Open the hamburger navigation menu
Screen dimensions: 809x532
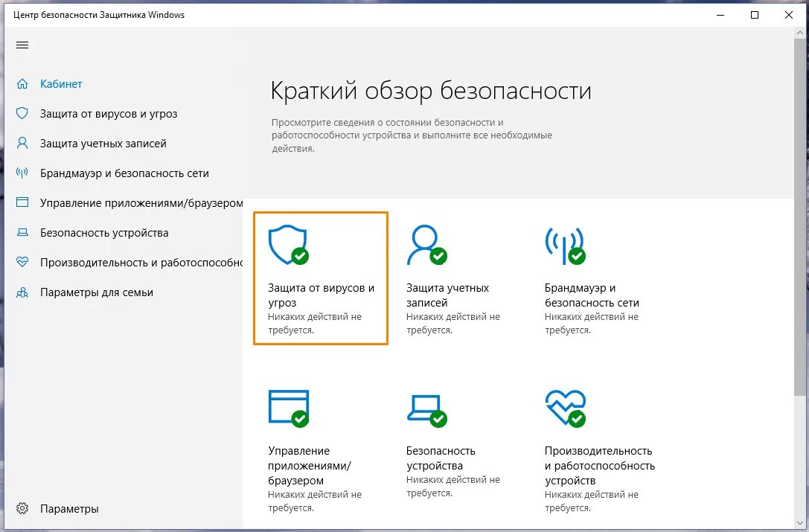(22, 45)
